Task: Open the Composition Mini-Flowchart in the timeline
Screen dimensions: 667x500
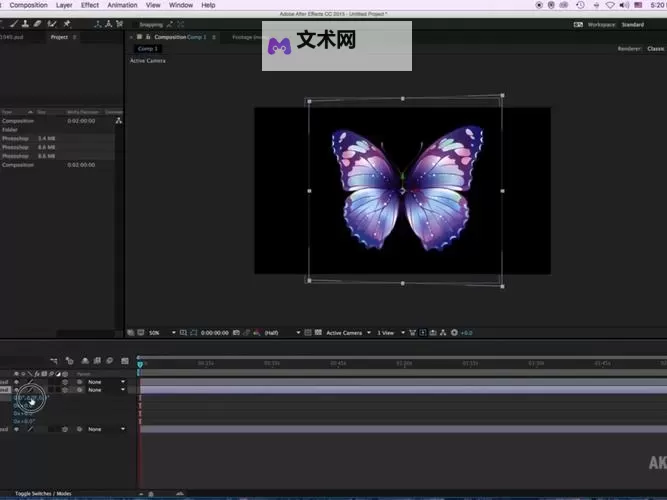Action: tap(54, 361)
